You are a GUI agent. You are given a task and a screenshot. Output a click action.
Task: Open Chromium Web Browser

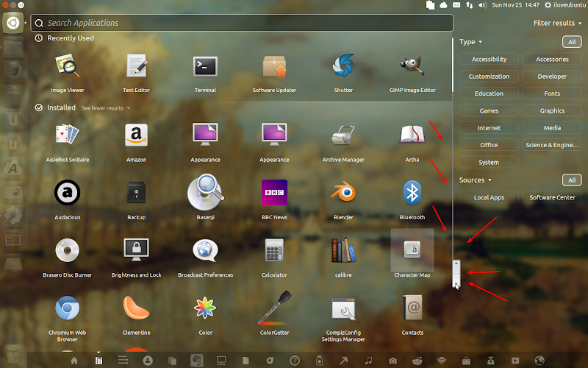click(x=68, y=308)
